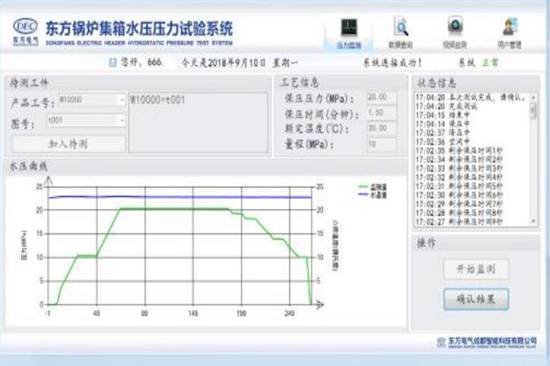Click the 状态信息 panel heading
550x366 pixels.
tap(437, 83)
